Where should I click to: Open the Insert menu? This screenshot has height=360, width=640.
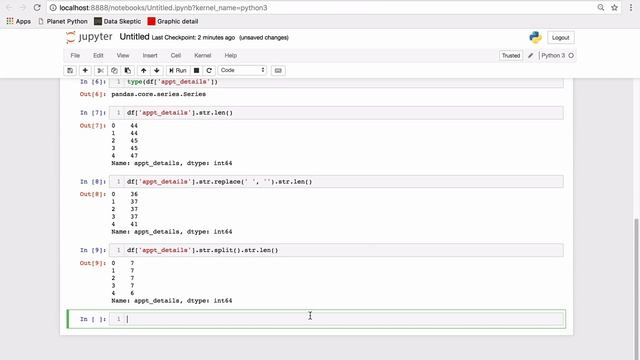tap(150, 56)
